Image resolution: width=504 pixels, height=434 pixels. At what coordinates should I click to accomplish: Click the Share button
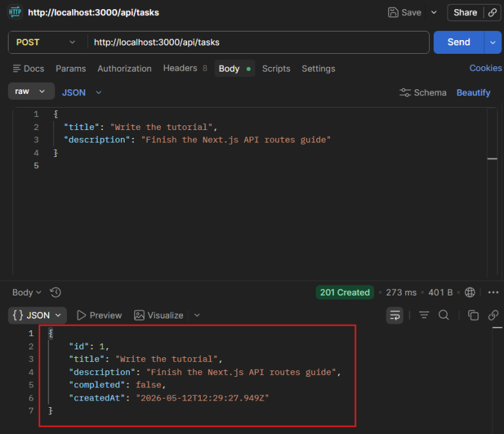[465, 12]
